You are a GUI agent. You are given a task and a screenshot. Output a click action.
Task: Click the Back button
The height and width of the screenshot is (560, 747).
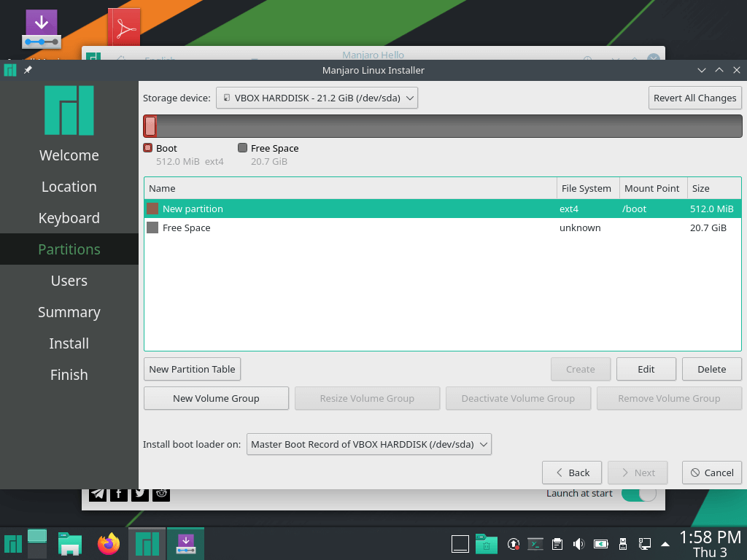pyautogui.click(x=572, y=472)
